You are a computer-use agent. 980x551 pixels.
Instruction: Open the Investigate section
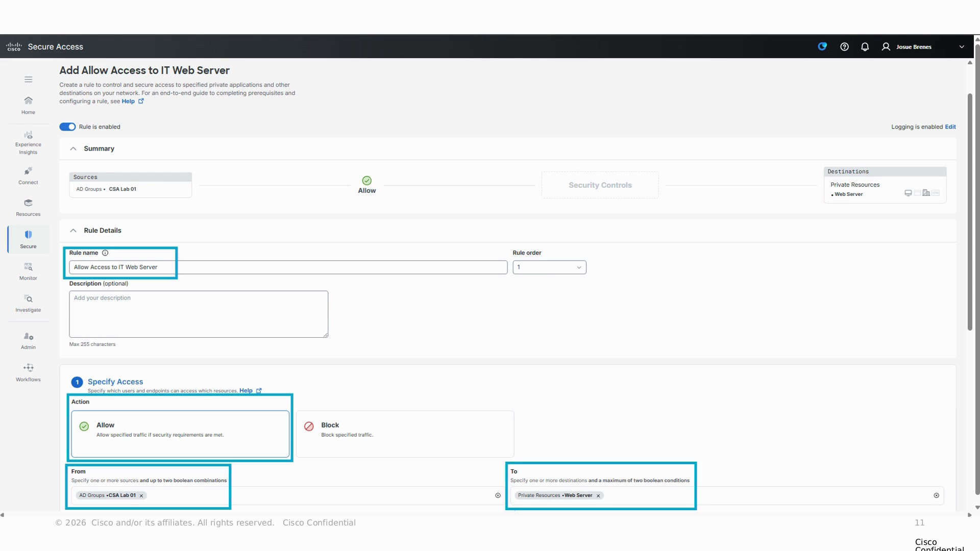tap(28, 303)
